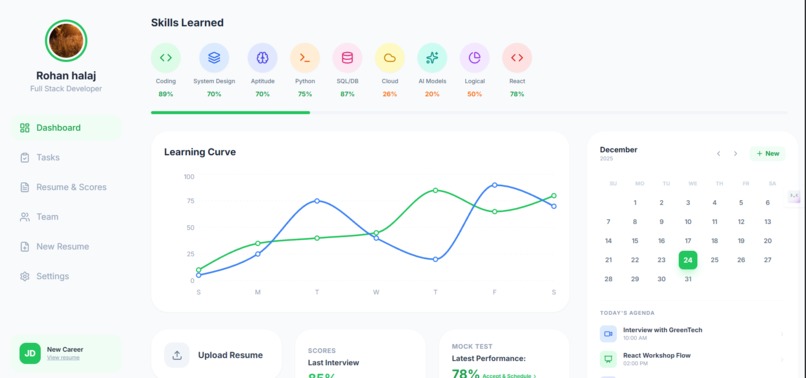Select December 31 on the calendar

(x=688, y=279)
